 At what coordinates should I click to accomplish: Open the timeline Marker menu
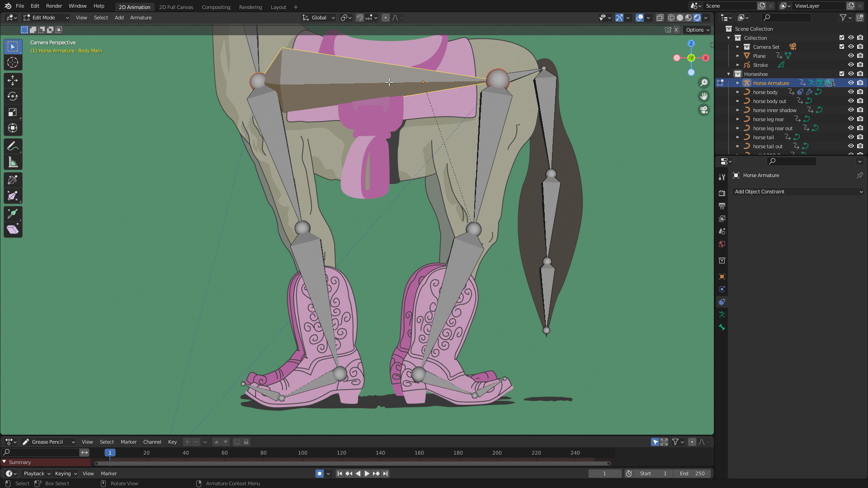(108, 474)
